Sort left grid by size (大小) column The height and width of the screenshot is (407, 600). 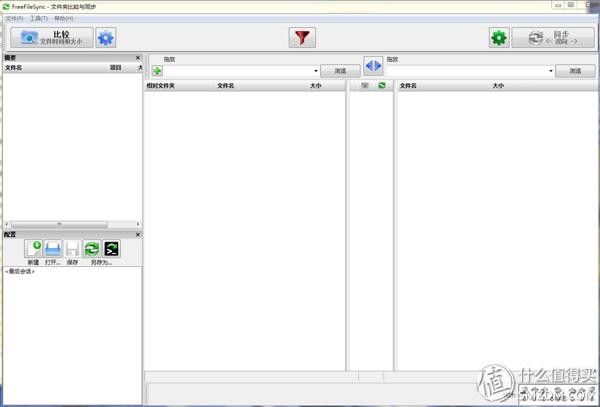[316, 86]
